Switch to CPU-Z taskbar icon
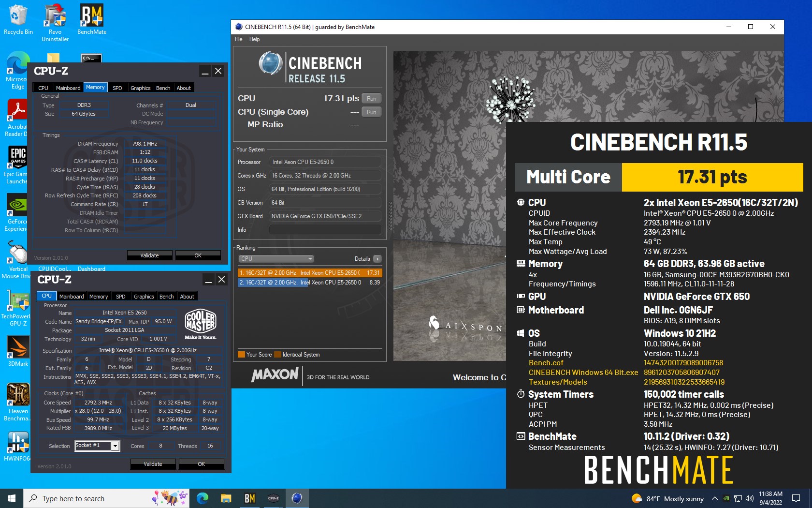Screen dimensions: 812x508 click(x=273, y=498)
